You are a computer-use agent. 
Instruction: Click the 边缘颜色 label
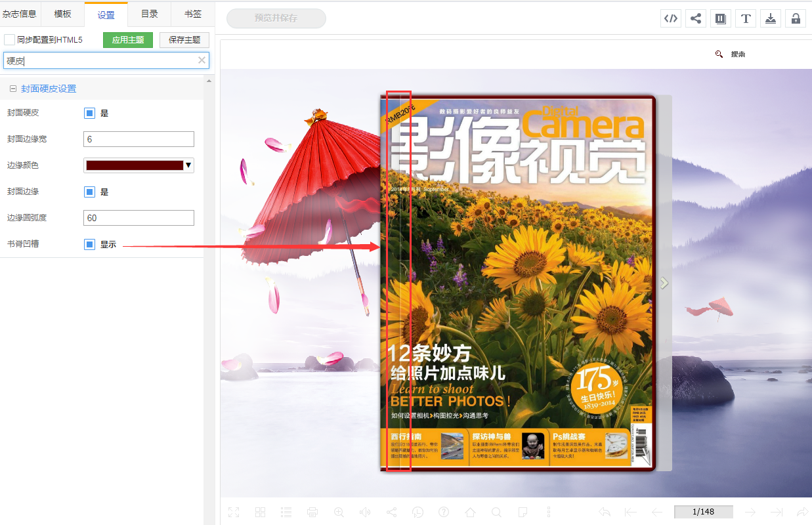[23, 165]
